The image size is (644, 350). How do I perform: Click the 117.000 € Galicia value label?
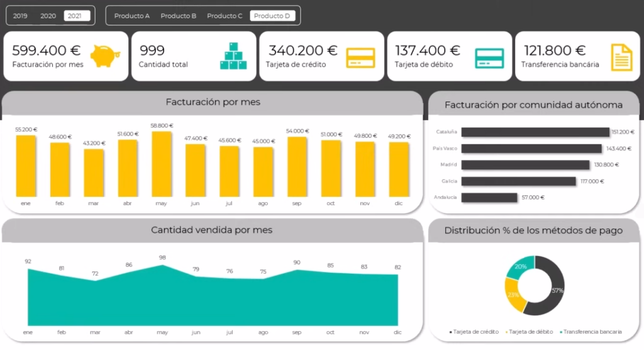click(x=592, y=181)
